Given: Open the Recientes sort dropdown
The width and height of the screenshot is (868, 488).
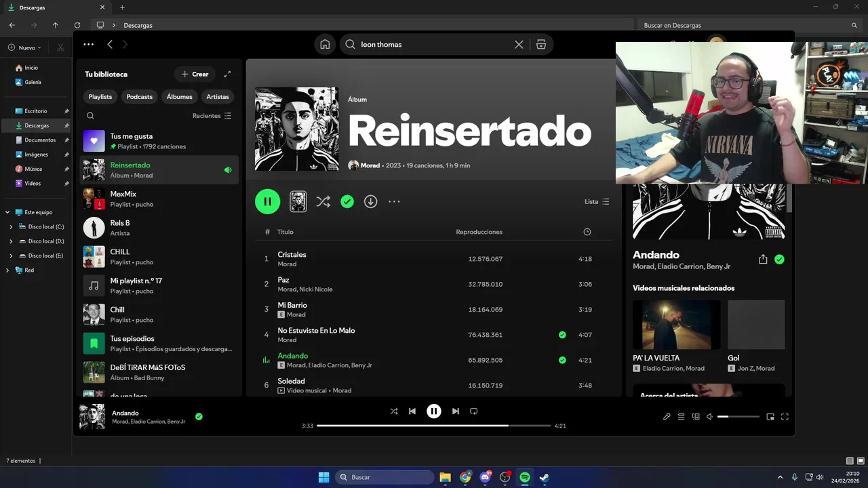Looking at the screenshot, I should coord(212,116).
